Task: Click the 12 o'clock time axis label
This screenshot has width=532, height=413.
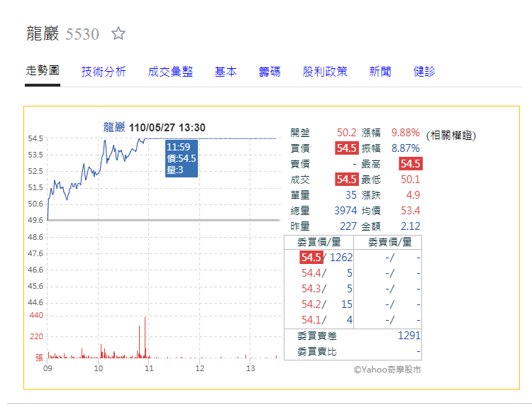Action: click(x=200, y=368)
